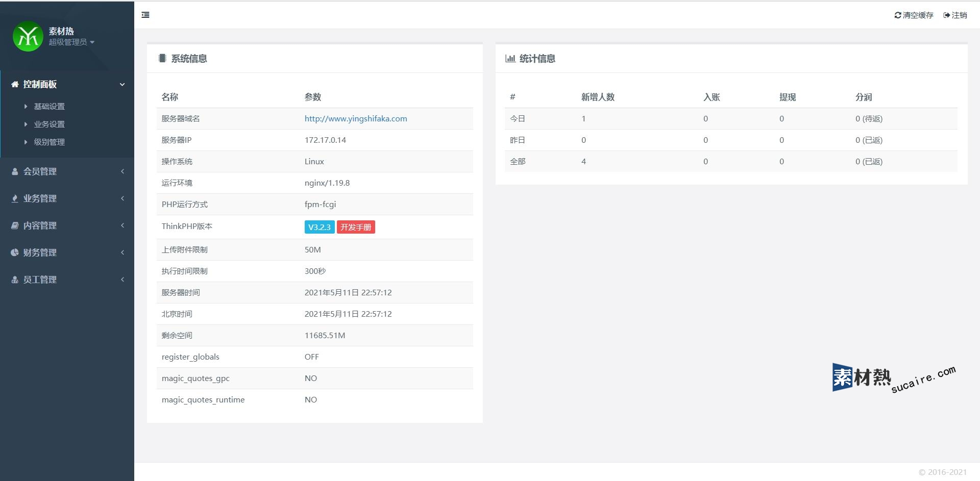Click the red 开发手册 button
This screenshot has height=481, width=980.
pos(356,227)
